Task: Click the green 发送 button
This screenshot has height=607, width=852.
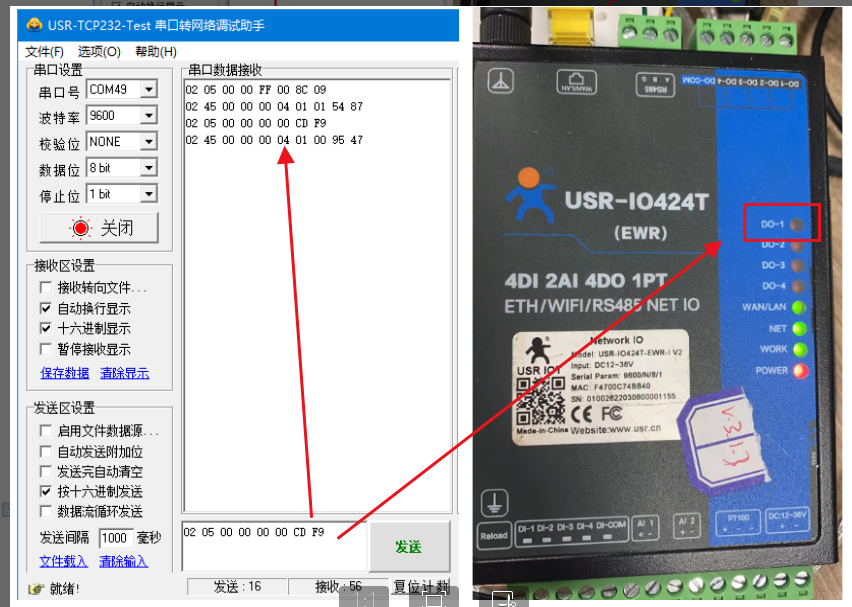Action: pyautogui.click(x=409, y=546)
